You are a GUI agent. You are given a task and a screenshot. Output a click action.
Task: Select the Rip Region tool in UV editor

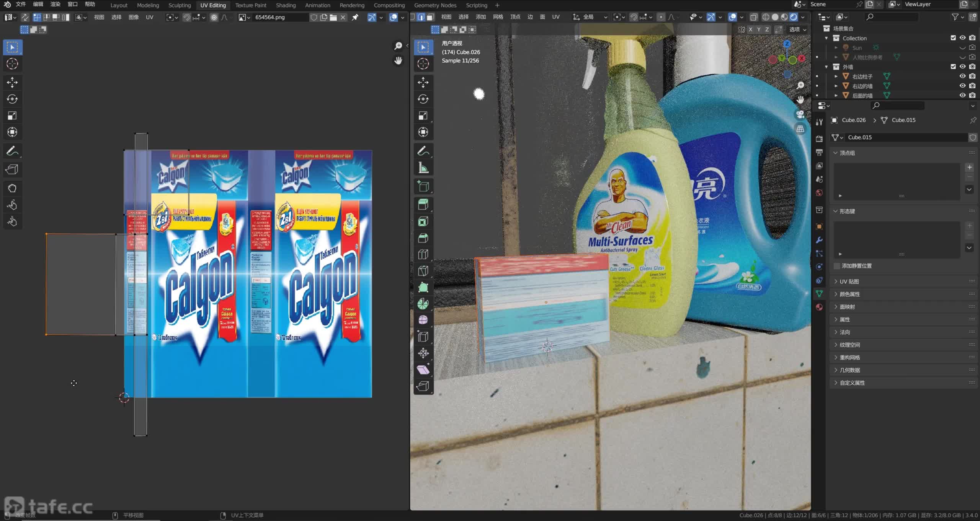click(12, 169)
